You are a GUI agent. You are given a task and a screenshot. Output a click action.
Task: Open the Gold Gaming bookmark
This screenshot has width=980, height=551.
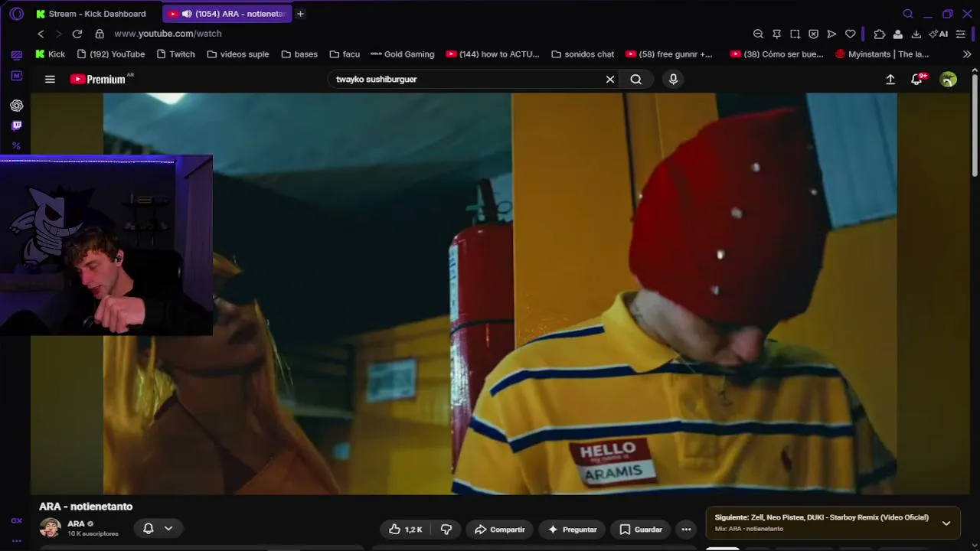pyautogui.click(x=402, y=54)
